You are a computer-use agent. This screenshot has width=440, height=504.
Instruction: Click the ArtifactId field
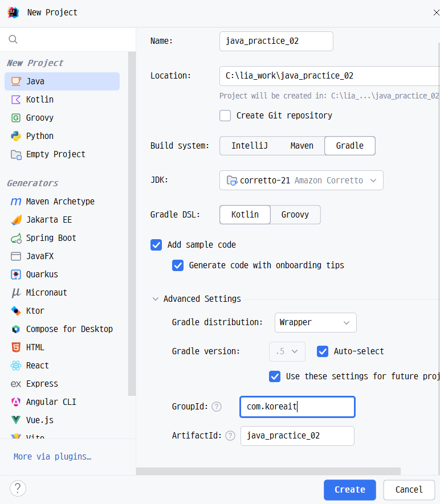point(298,436)
